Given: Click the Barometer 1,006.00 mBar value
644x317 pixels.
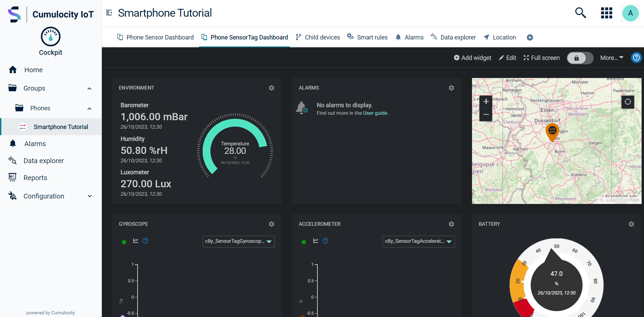Looking at the screenshot, I should 154,117.
